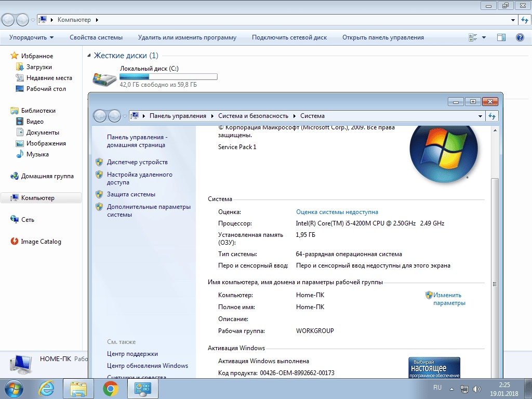
Task: Open the Документы library
Action: pos(43,132)
